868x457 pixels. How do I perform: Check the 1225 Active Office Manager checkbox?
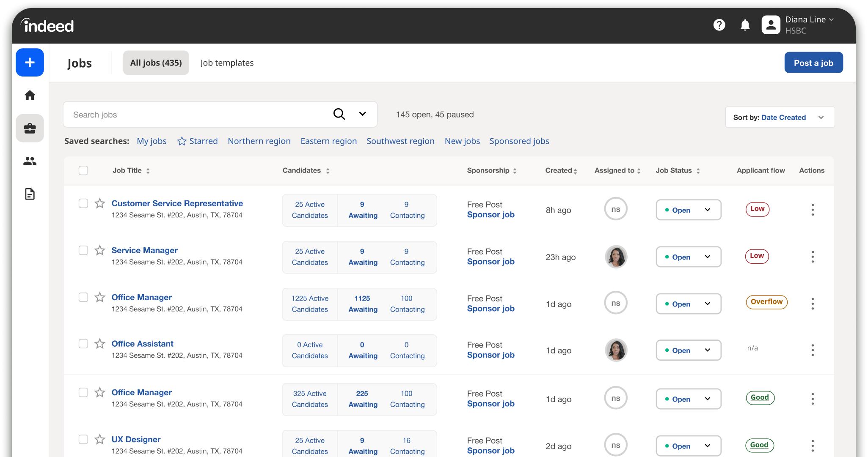click(83, 297)
